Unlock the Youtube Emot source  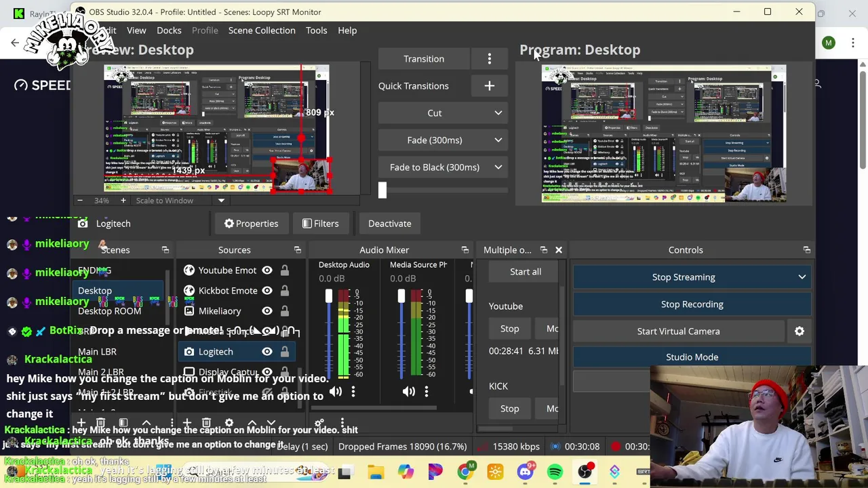pyautogui.click(x=285, y=270)
